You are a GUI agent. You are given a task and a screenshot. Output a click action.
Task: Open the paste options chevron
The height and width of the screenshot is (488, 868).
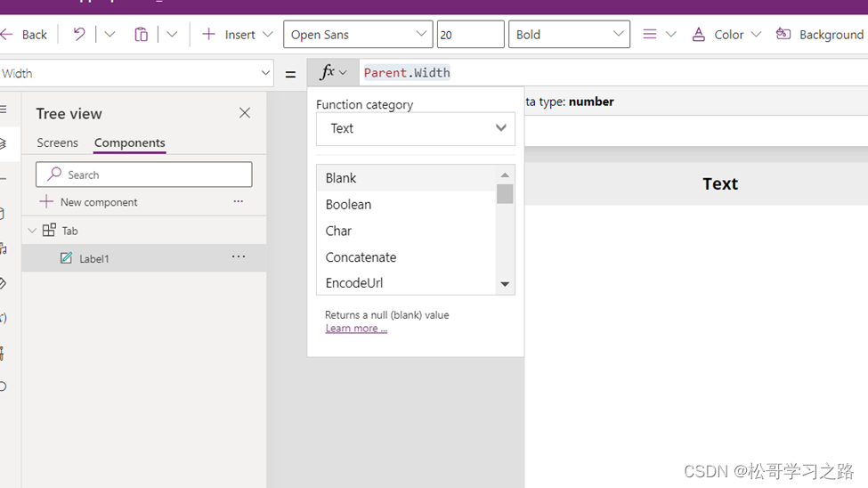pos(172,35)
